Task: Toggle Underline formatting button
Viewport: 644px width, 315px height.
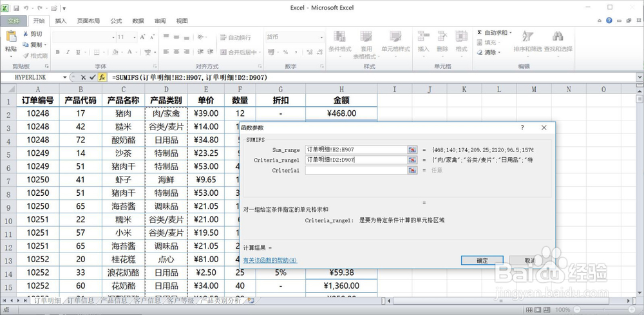Action: point(78,52)
